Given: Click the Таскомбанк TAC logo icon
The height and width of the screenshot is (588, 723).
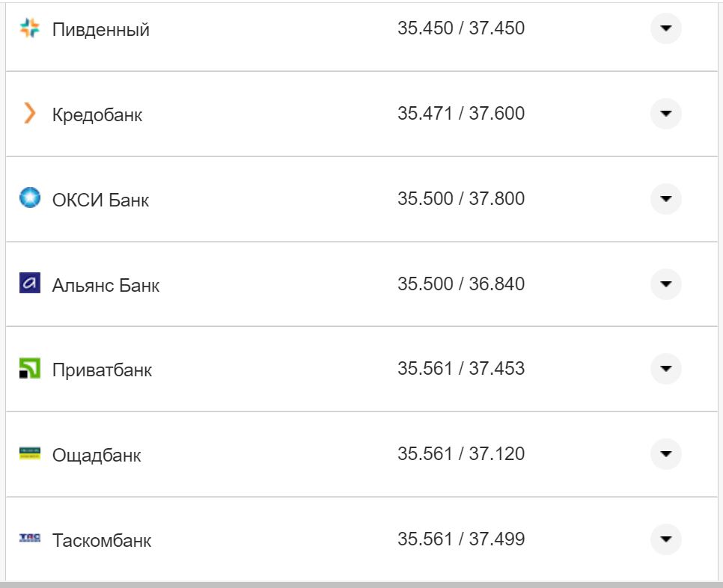Looking at the screenshot, I should 29,539.
